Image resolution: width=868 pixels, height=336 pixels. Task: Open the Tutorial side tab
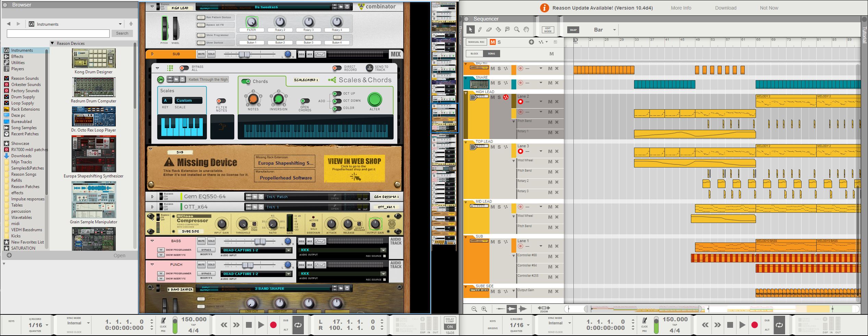coord(864,35)
